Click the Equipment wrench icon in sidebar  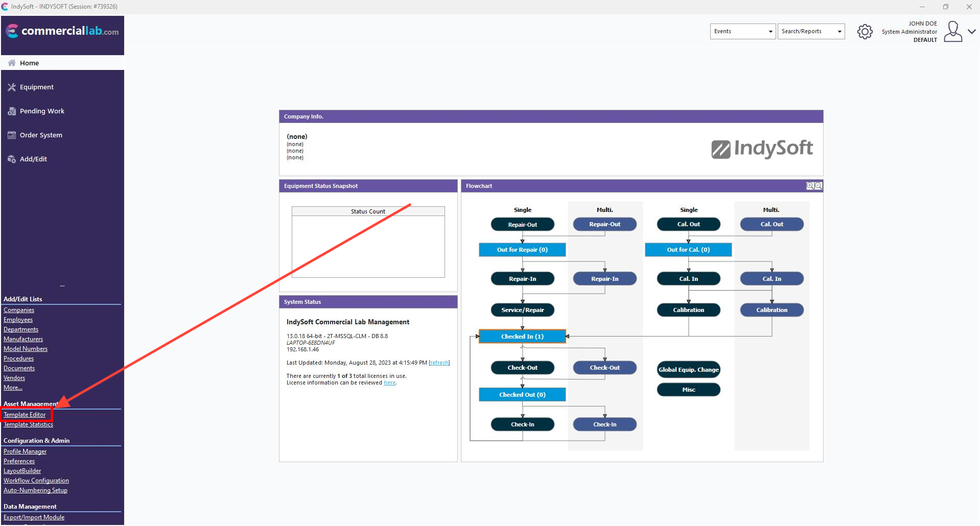point(12,87)
